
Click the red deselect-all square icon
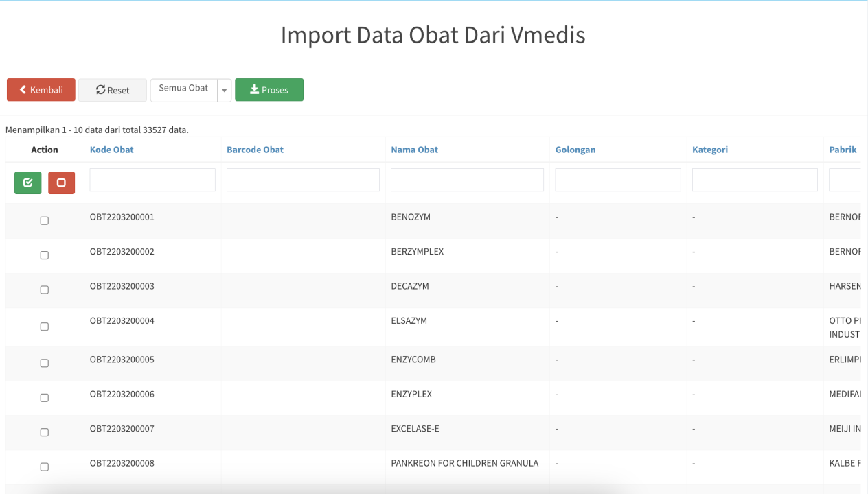click(61, 183)
